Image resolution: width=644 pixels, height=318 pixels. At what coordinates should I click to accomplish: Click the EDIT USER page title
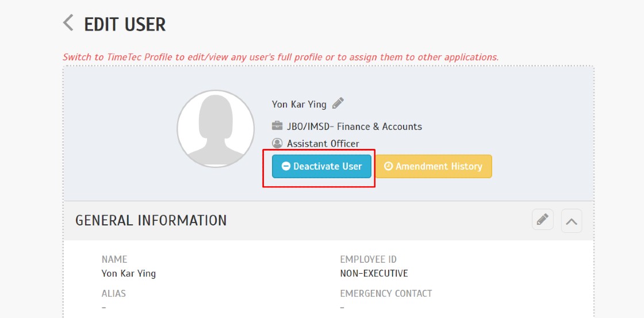coord(125,25)
